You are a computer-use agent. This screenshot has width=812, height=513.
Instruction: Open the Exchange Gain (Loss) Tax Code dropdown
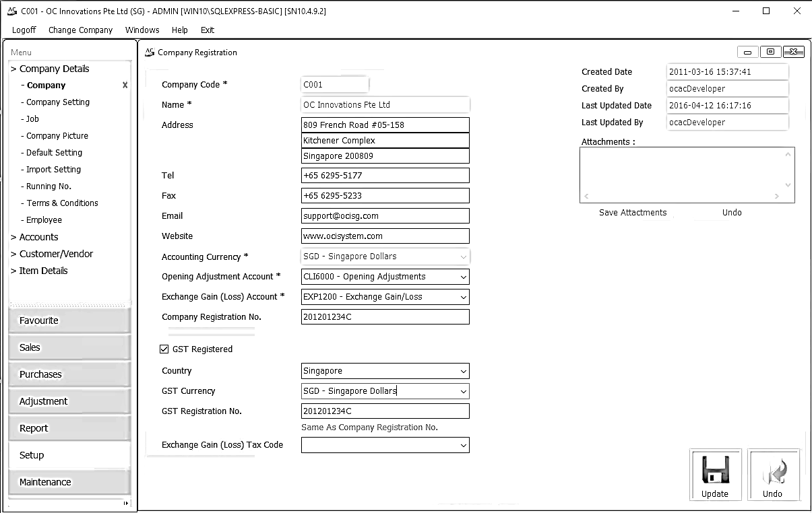(x=464, y=445)
